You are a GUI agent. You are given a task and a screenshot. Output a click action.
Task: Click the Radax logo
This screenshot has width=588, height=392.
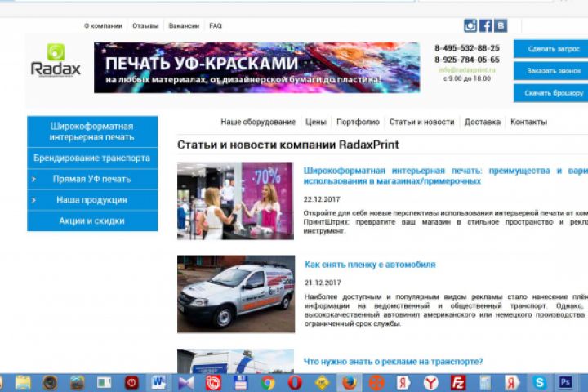click(56, 60)
